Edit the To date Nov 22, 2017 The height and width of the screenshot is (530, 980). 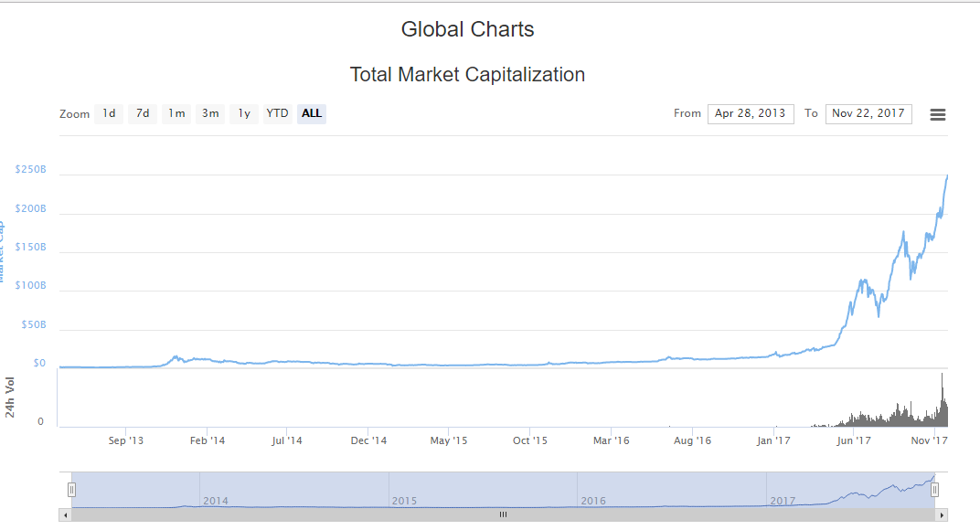(868, 113)
